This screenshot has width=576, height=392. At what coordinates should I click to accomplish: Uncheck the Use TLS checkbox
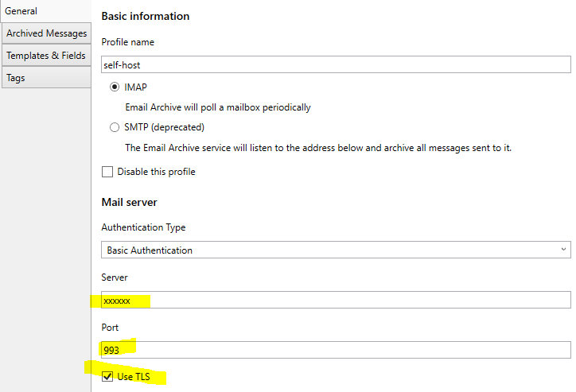click(x=107, y=377)
